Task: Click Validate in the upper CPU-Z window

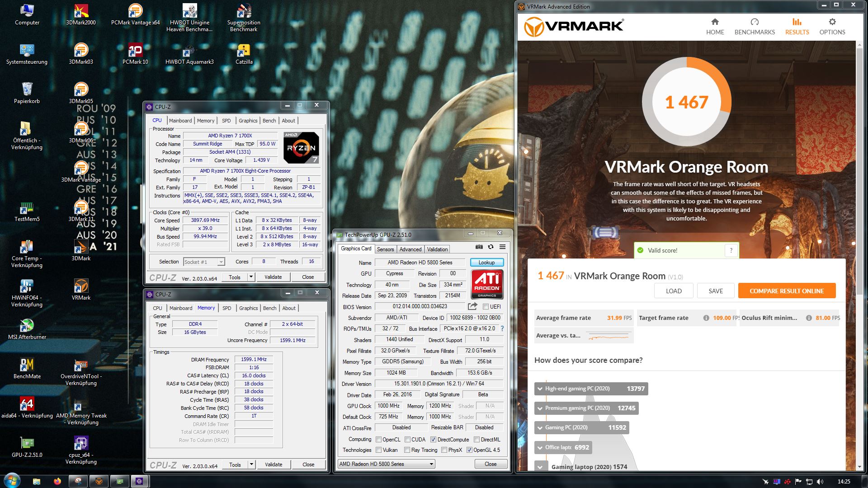Action: pos(273,277)
